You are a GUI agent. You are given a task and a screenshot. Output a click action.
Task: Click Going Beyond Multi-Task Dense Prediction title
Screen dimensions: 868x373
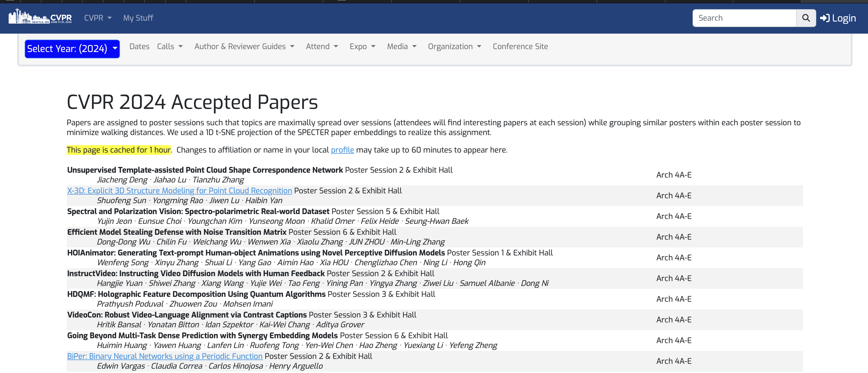click(x=202, y=336)
